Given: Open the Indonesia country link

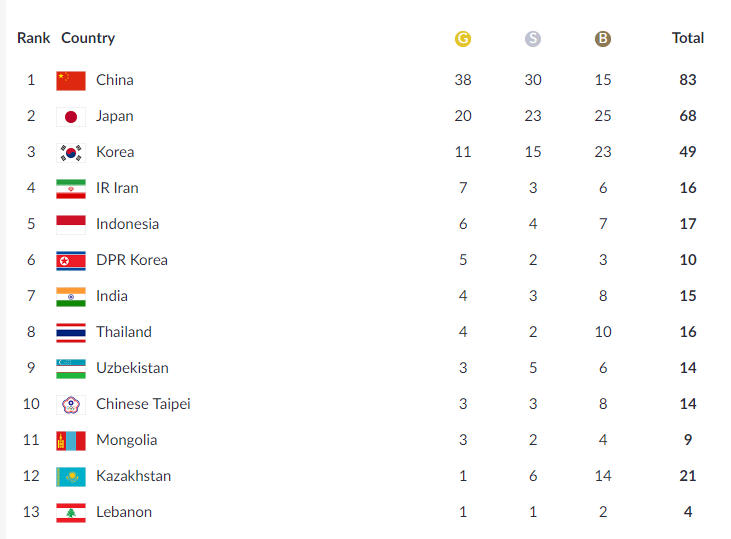Looking at the screenshot, I should pyautogui.click(x=127, y=224).
